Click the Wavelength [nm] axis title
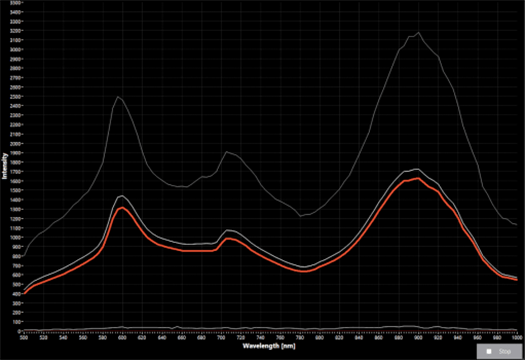This screenshot has width=525, height=360. pyautogui.click(x=269, y=346)
